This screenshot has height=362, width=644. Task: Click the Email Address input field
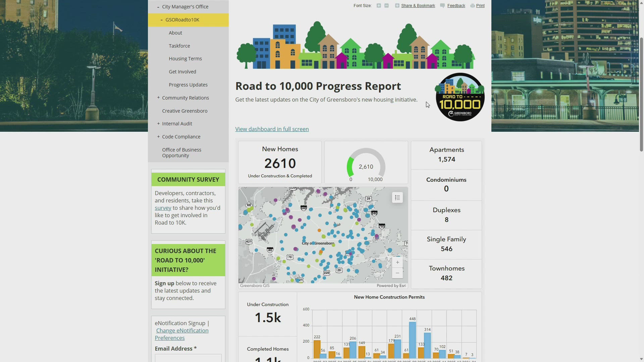(x=188, y=358)
